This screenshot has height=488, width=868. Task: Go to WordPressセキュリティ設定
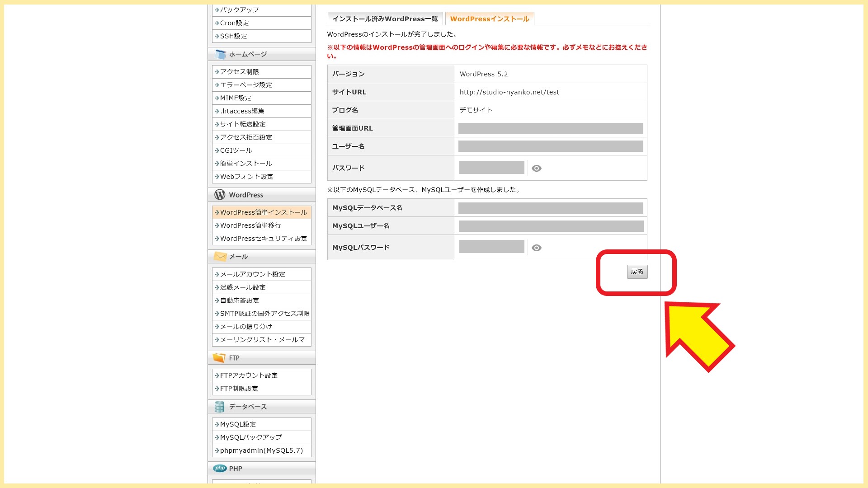[x=263, y=239]
